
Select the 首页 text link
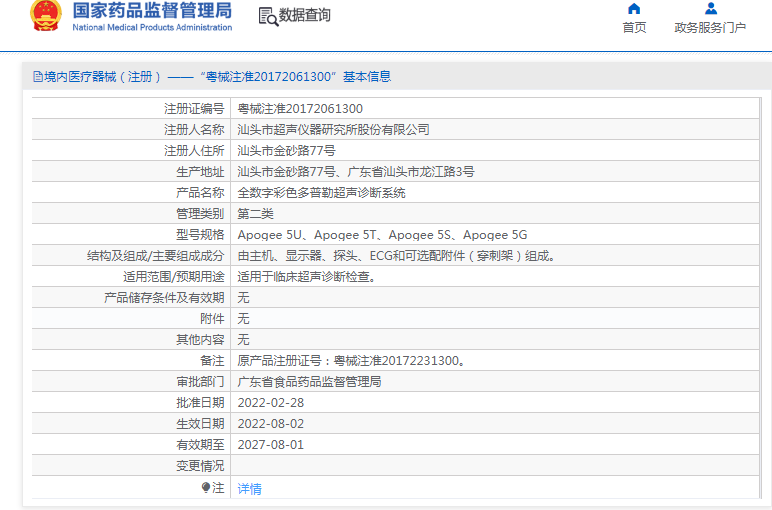634,28
